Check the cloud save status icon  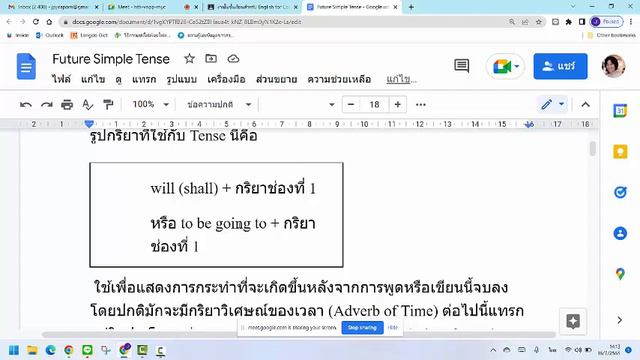point(233,59)
